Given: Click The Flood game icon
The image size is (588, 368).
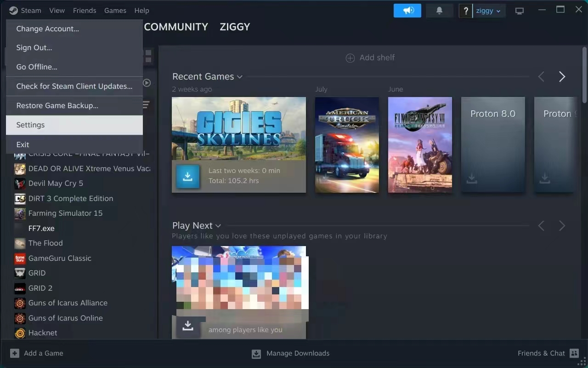Looking at the screenshot, I should pos(20,243).
